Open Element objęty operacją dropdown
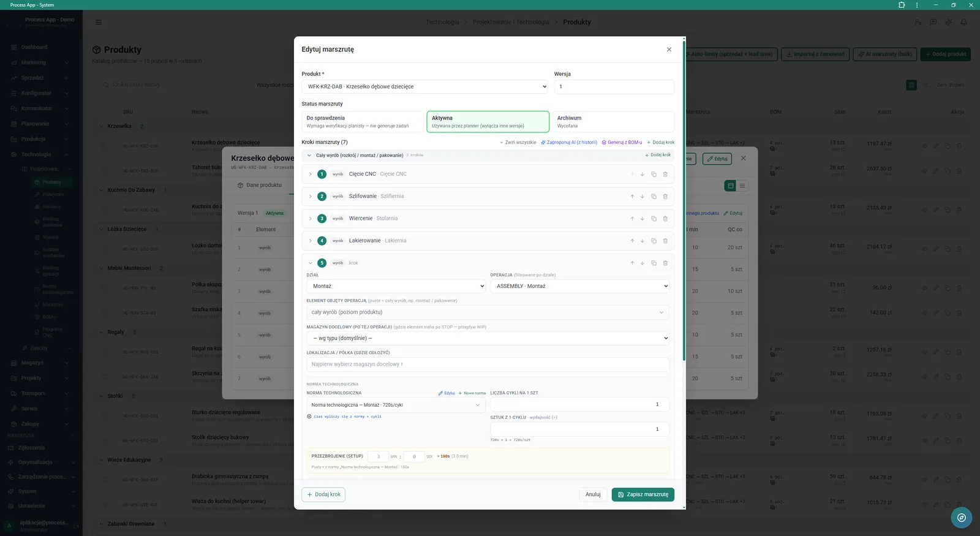Screen dimensions: 980x536 tap(488, 312)
